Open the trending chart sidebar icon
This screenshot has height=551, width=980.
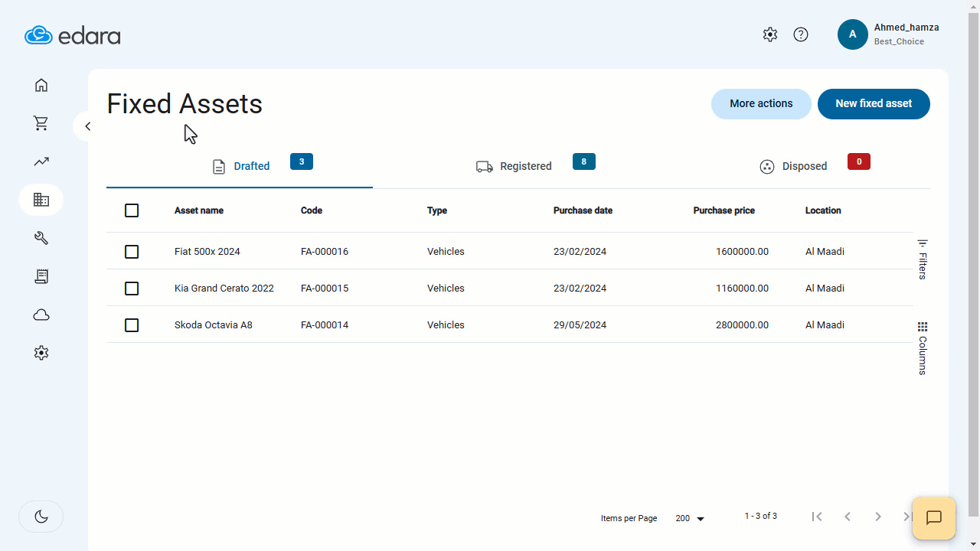(x=41, y=161)
